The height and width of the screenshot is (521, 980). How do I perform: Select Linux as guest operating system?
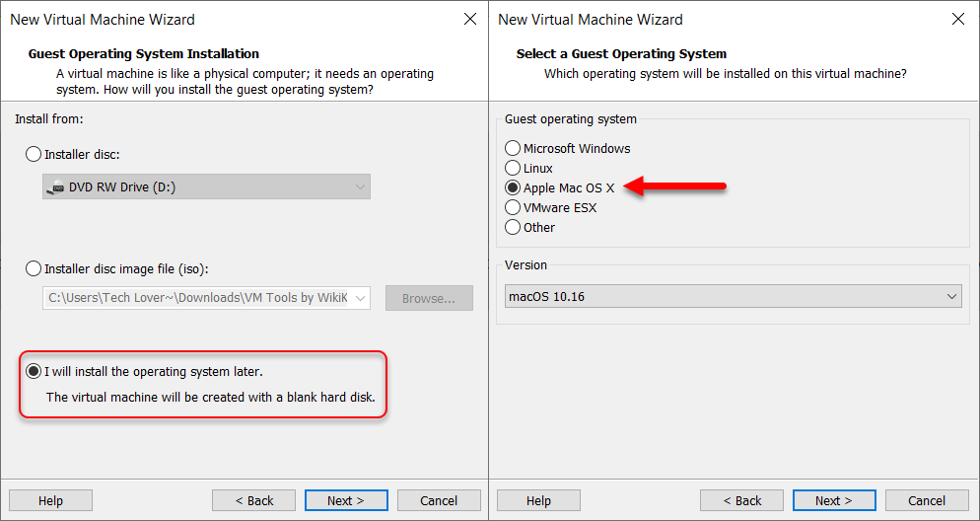(513, 169)
